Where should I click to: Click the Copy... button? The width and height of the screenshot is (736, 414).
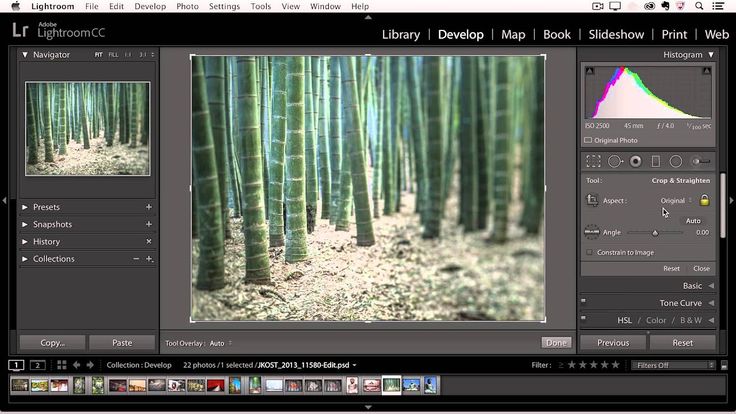pos(52,342)
